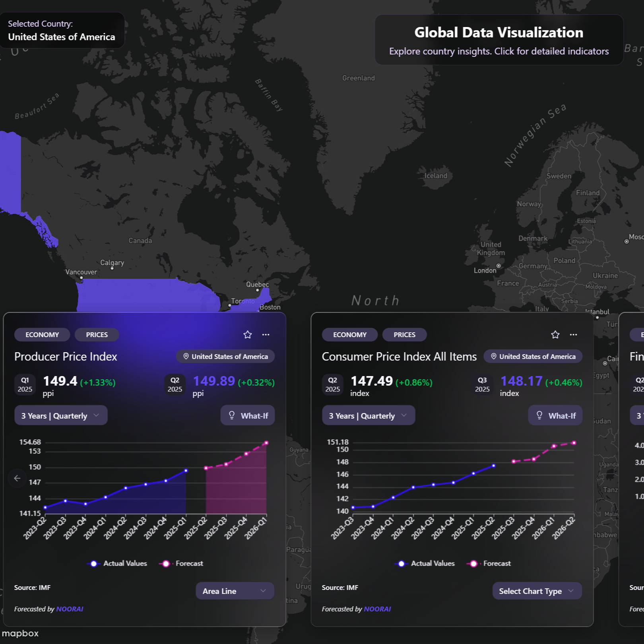
Task: Click ECONOMY tag on Producer Price Index card
Action: tap(42, 335)
